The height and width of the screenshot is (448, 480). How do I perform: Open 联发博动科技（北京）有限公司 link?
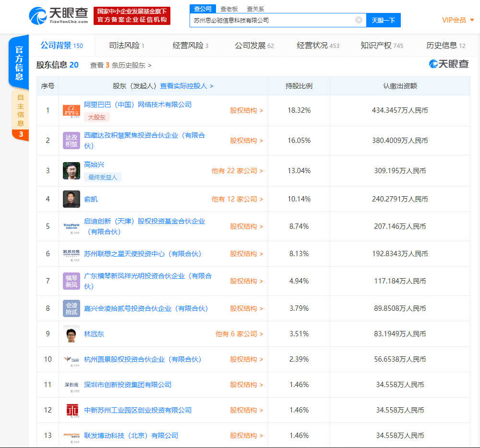click(131, 436)
